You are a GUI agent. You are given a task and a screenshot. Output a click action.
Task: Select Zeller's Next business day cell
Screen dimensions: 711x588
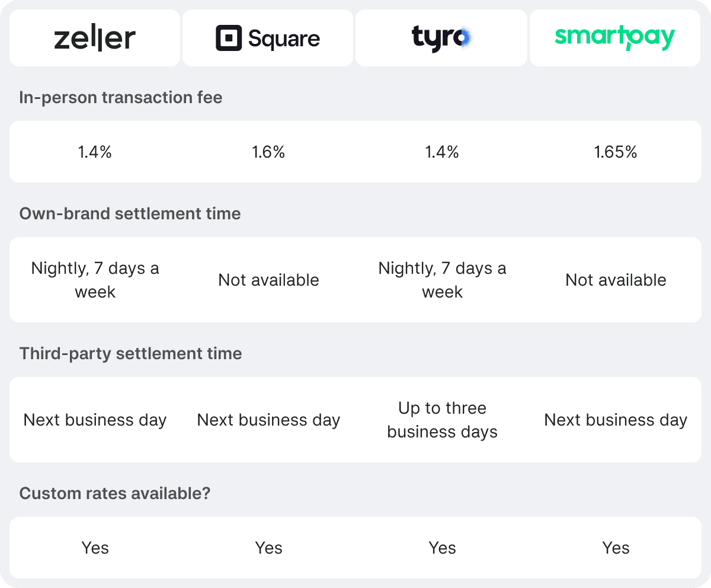tap(95, 420)
